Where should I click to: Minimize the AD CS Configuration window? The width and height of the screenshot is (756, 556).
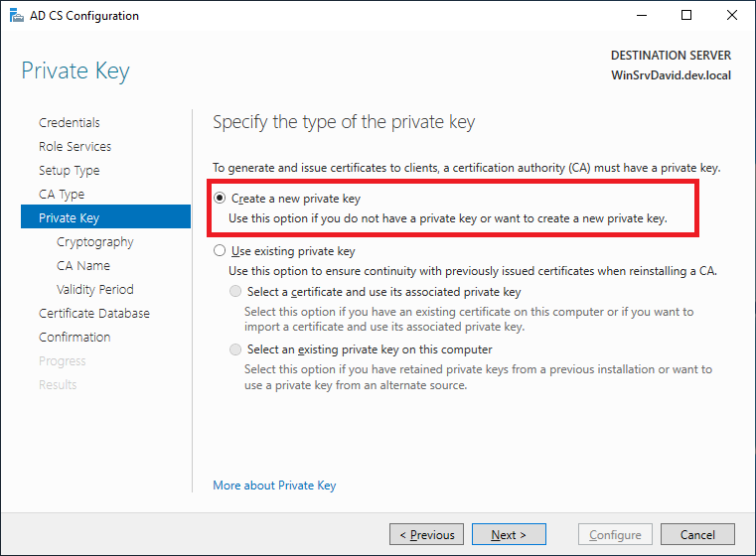click(641, 16)
